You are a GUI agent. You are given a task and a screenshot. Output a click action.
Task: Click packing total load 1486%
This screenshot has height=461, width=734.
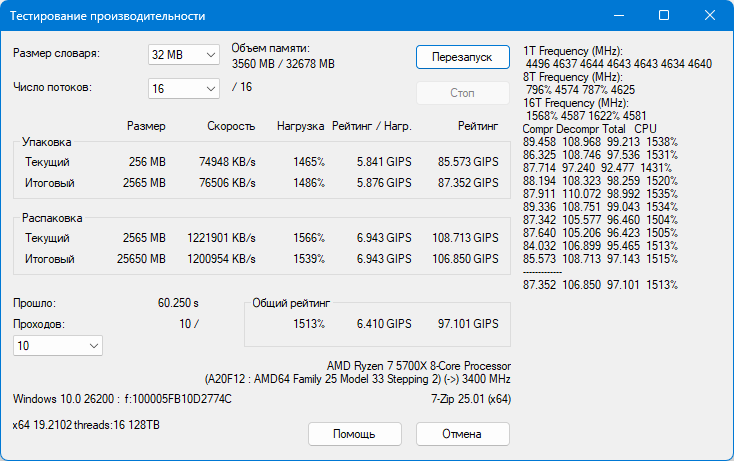pos(309,183)
